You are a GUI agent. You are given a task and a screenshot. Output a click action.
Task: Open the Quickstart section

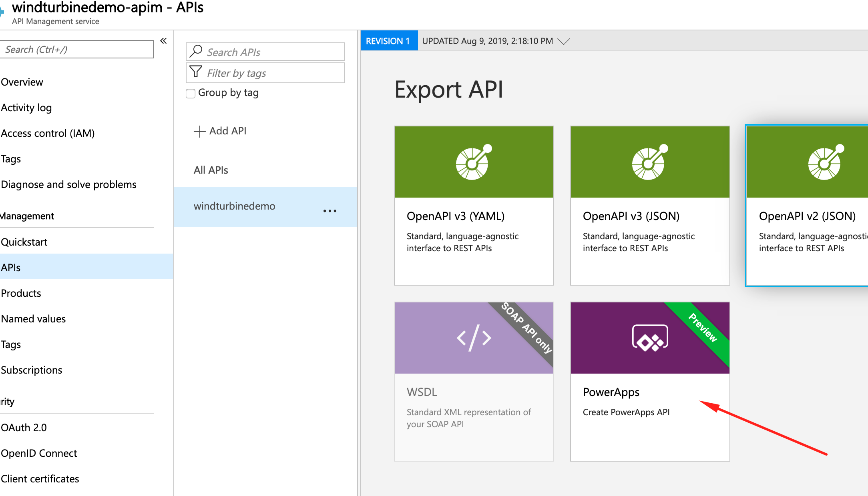(25, 242)
